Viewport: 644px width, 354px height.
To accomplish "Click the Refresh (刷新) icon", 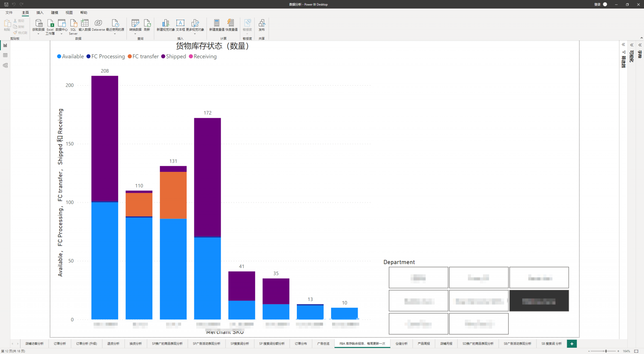I will point(147,23).
